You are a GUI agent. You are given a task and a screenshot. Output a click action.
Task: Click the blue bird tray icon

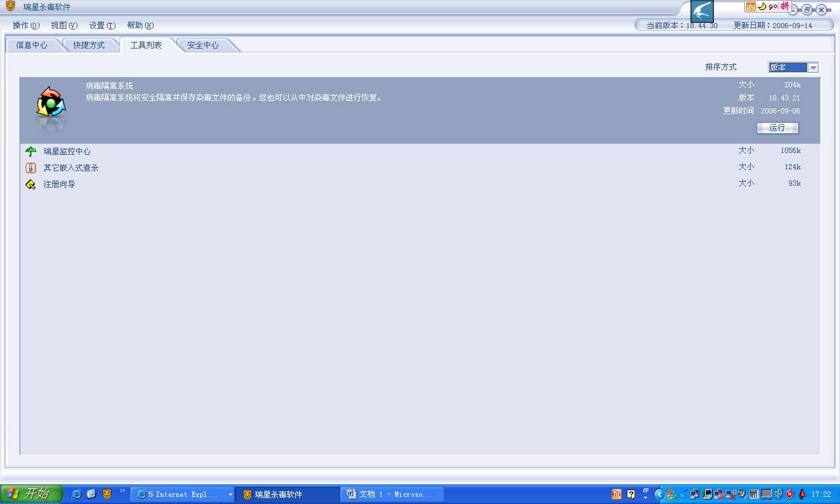[x=683, y=494]
